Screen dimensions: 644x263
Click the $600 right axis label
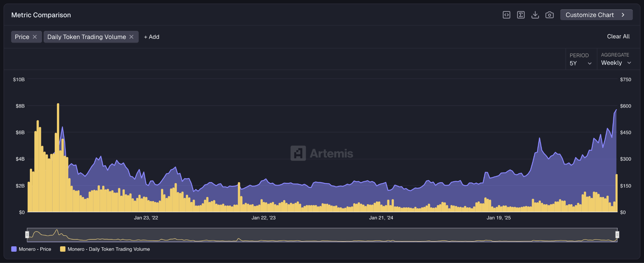pos(625,106)
